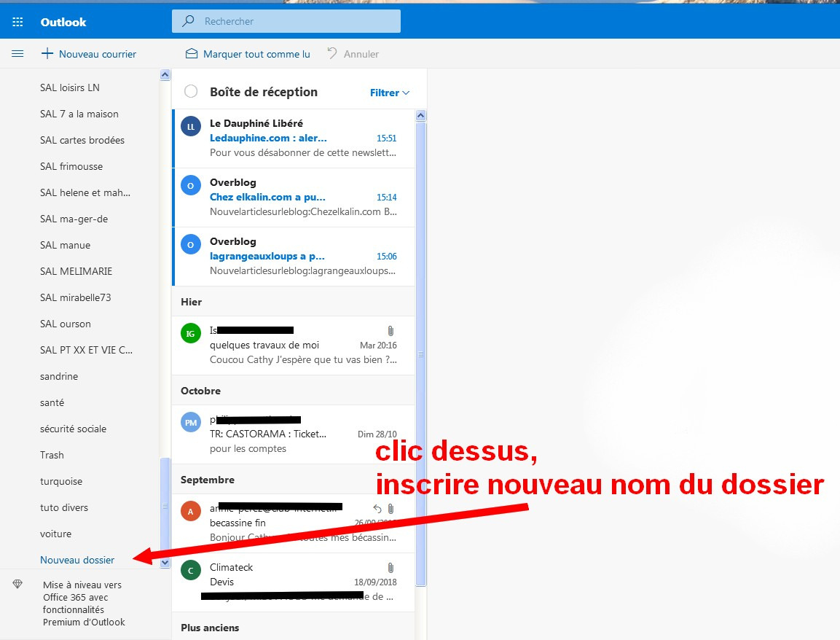Select the Climateck email avatar circle
The width and height of the screenshot is (840, 640).
point(191,570)
